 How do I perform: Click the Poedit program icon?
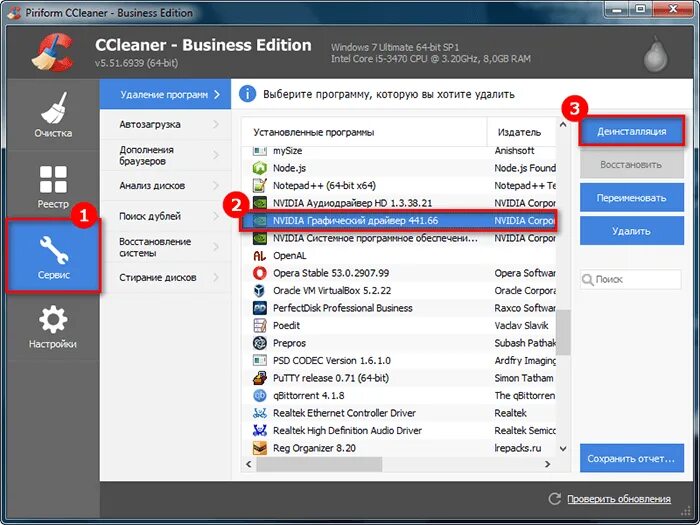[x=259, y=325]
